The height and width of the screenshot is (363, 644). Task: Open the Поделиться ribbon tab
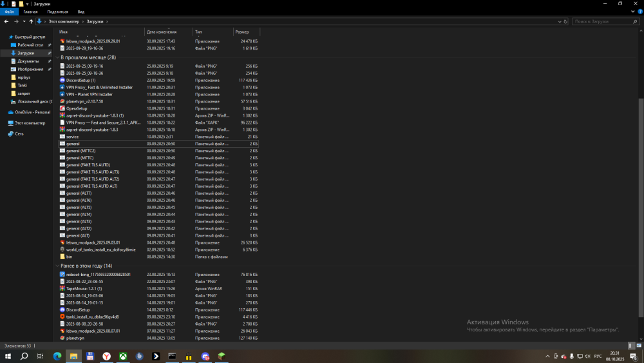click(57, 12)
